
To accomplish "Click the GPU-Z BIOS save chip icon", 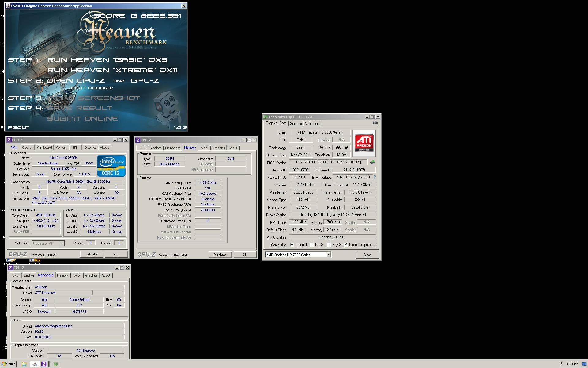I will pos(372,162).
